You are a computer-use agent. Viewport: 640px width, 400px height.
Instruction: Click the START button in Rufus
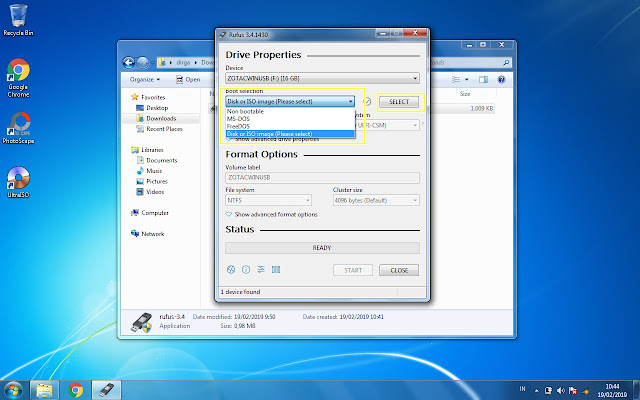353,270
